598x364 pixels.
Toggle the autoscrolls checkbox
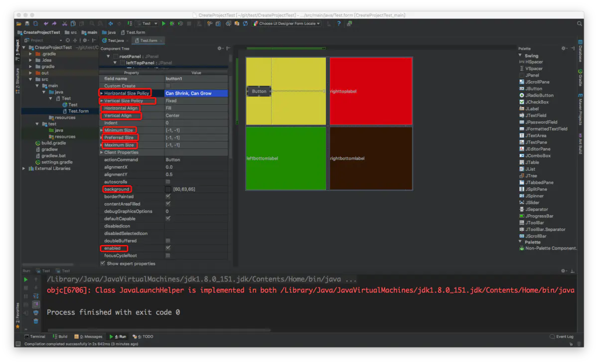pos(168,182)
